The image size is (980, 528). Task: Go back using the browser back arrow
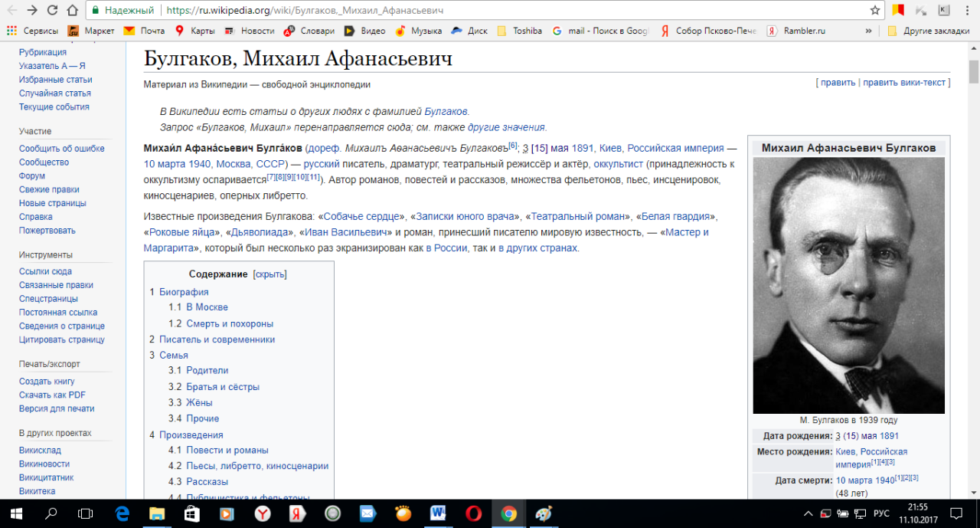tap(11, 11)
